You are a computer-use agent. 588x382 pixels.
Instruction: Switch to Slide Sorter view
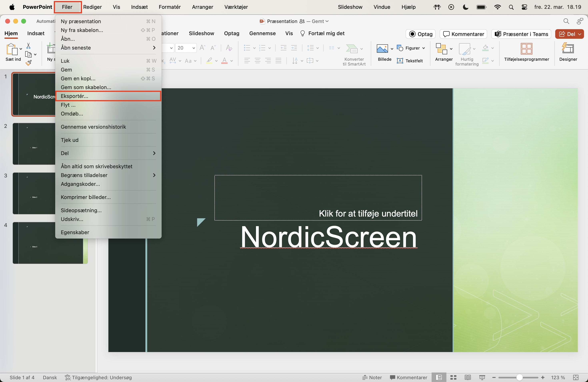[453, 377]
